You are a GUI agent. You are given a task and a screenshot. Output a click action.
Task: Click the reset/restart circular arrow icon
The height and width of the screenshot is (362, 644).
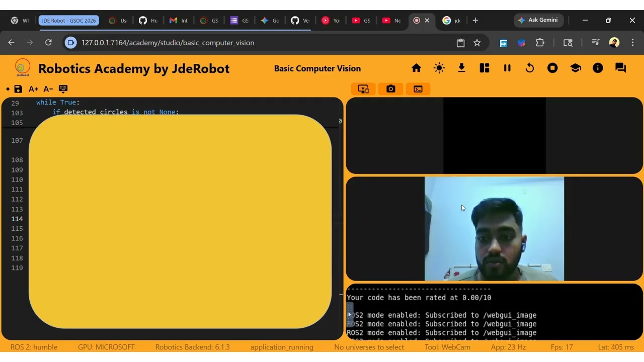click(530, 68)
